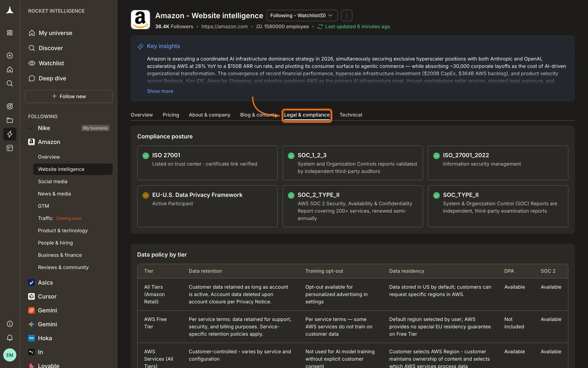The image size is (588, 368).
Task: Click the employees people icon
Action: (x=259, y=27)
